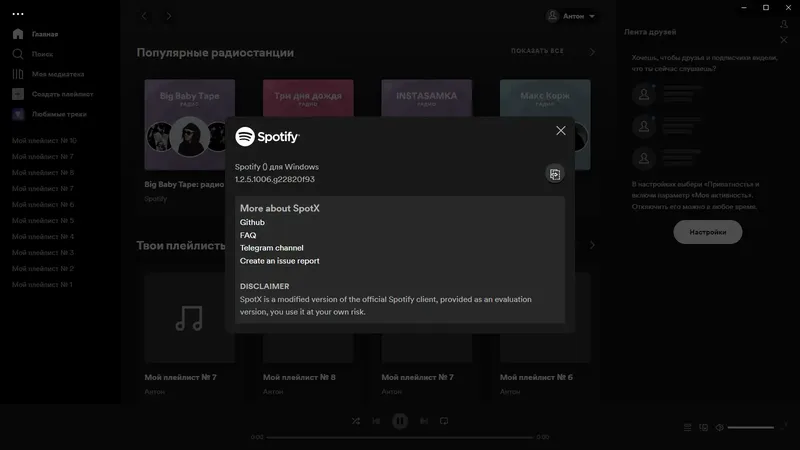Open Моя медиатека library

tap(48, 74)
